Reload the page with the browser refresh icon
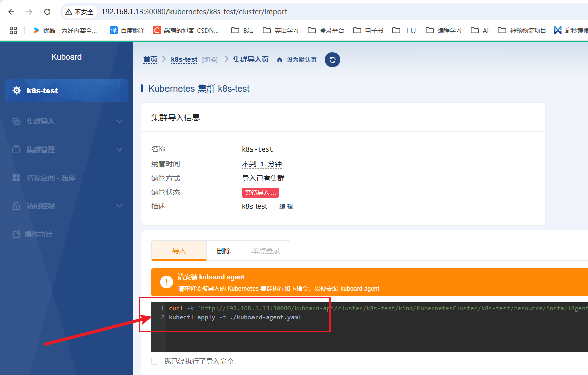This screenshot has width=588, height=375. point(47,12)
